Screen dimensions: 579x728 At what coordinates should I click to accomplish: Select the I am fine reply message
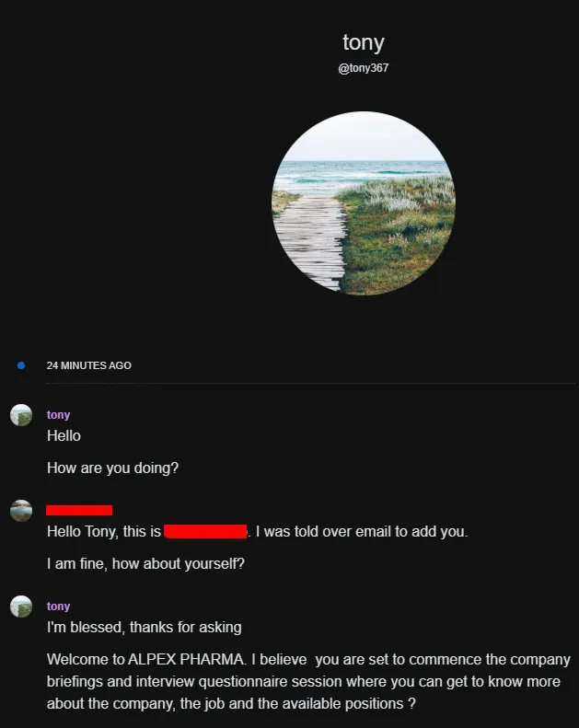pyautogui.click(x=145, y=563)
